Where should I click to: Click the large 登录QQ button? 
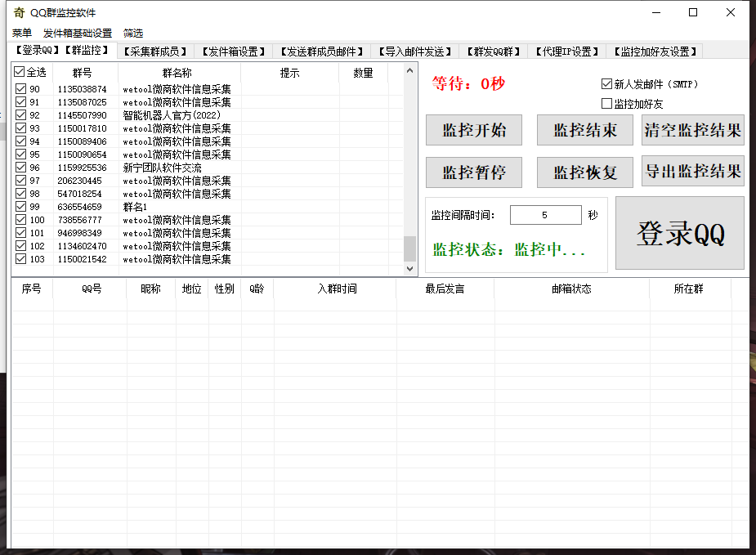[x=680, y=233]
